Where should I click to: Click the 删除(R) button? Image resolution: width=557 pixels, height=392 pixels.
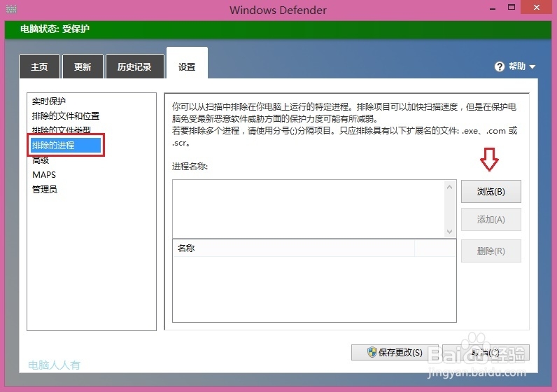click(x=491, y=251)
